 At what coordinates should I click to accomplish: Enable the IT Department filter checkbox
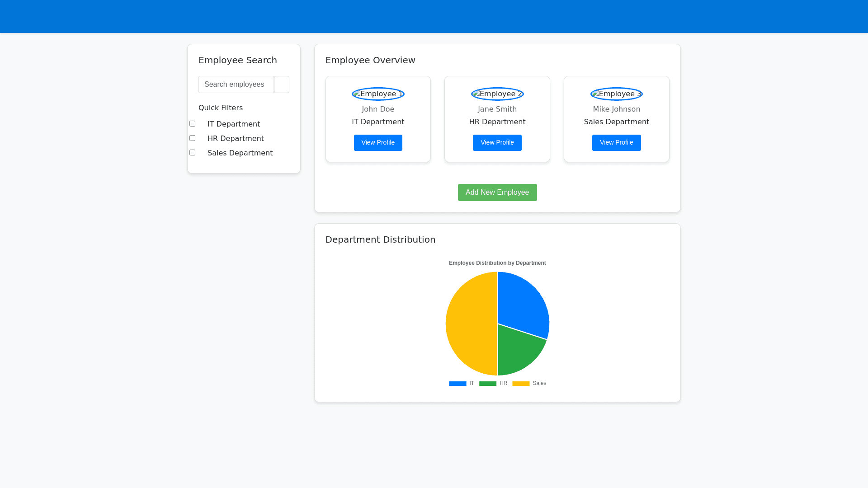tap(192, 124)
